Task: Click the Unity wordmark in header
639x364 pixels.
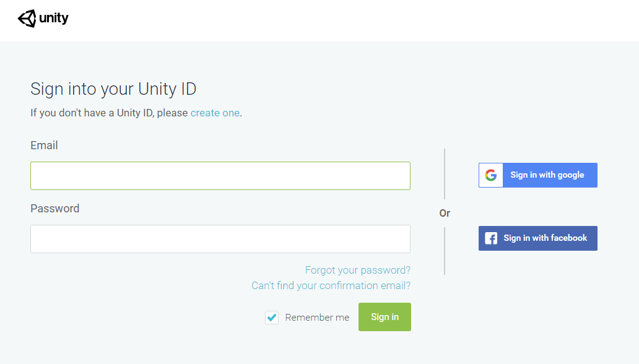Action: 54,19
